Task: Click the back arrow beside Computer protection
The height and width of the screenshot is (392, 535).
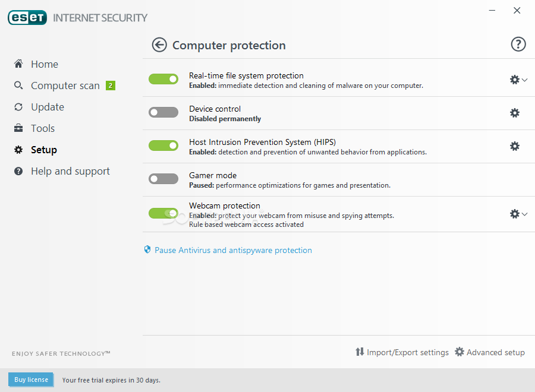Action: pyautogui.click(x=159, y=45)
